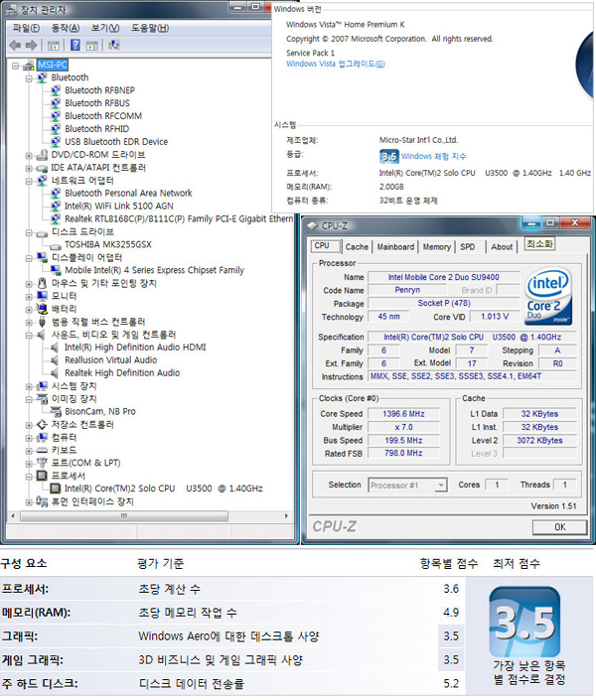Click the Realtek High Definition Audio speaker icon
Image resolution: width=596 pixels, height=700 pixels.
pyautogui.click(x=55, y=373)
